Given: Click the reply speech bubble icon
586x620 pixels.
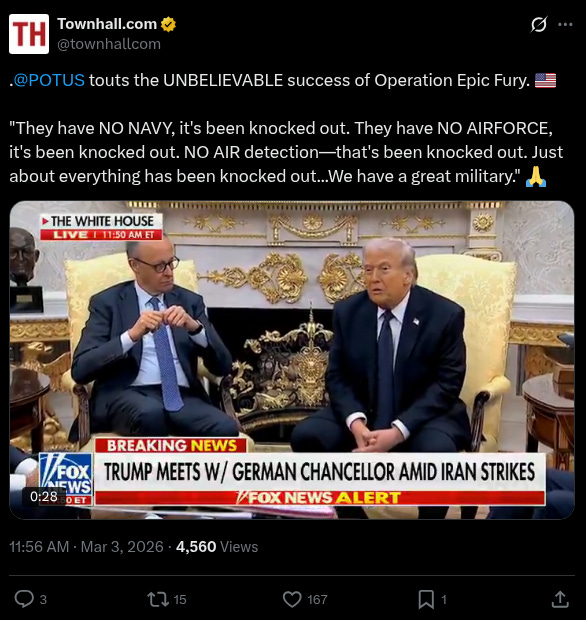Looking at the screenshot, I should click(24, 599).
